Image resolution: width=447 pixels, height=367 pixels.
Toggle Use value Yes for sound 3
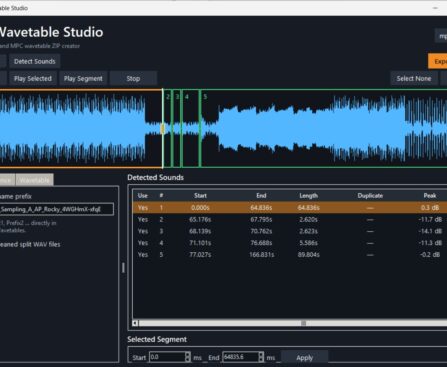(143, 231)
